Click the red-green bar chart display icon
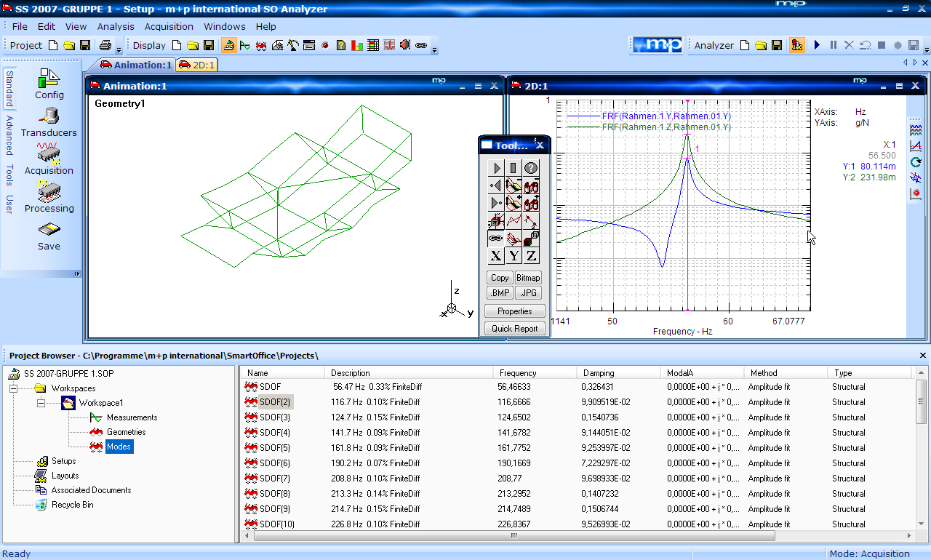The height and width of the screenshot is (560, 931). point(357,45)
